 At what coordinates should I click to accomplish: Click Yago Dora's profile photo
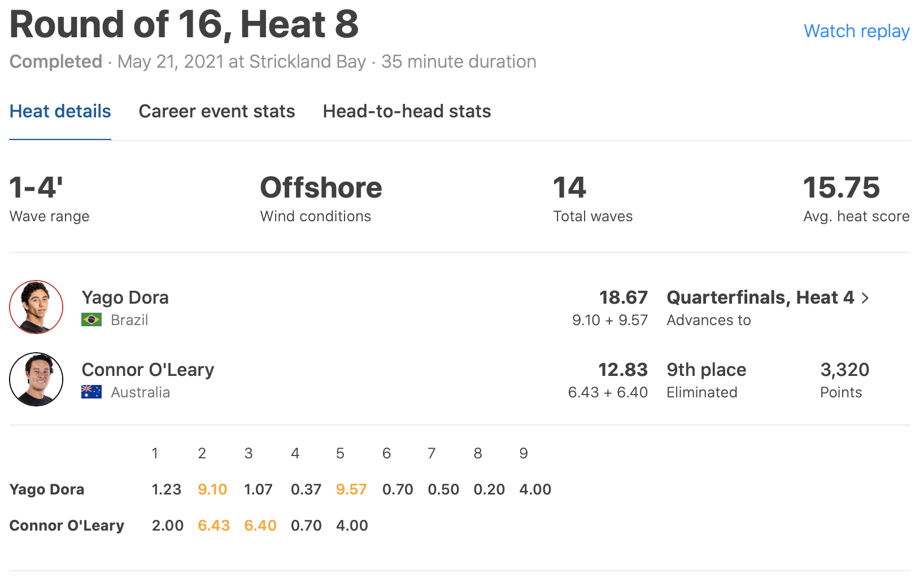tap(36, 307)
